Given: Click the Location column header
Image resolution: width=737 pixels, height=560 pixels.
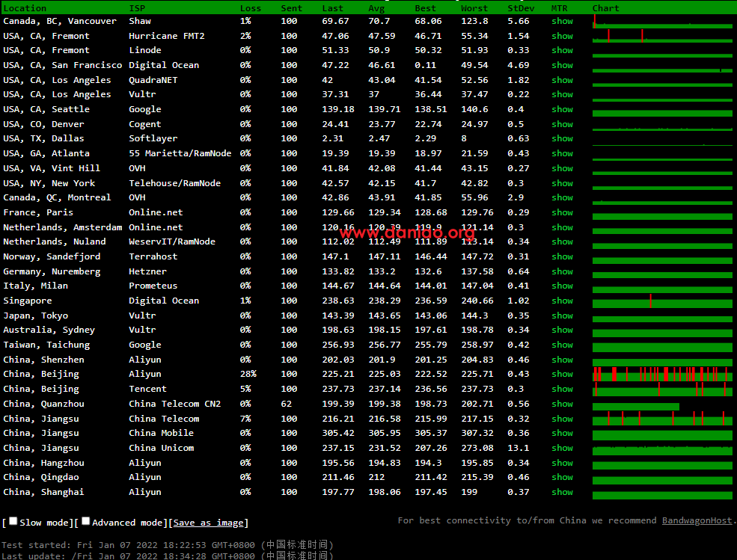Looking at the screenshot, I should pos(25,8).
